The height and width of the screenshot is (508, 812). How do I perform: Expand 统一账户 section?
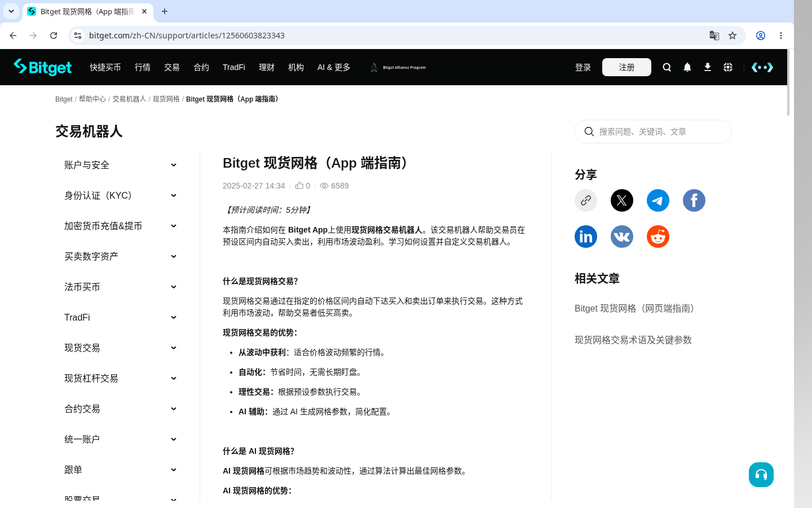pyautogui.click(x=121, y=439)
